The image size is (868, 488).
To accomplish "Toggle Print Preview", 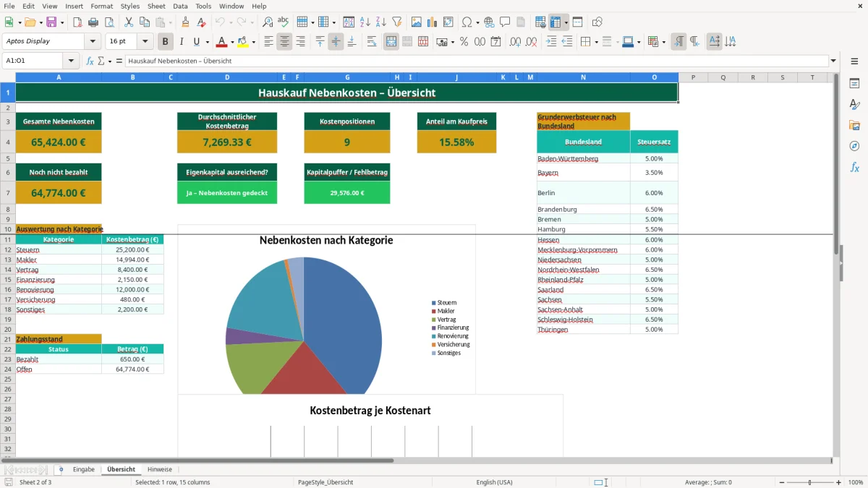I will (109, 22).
